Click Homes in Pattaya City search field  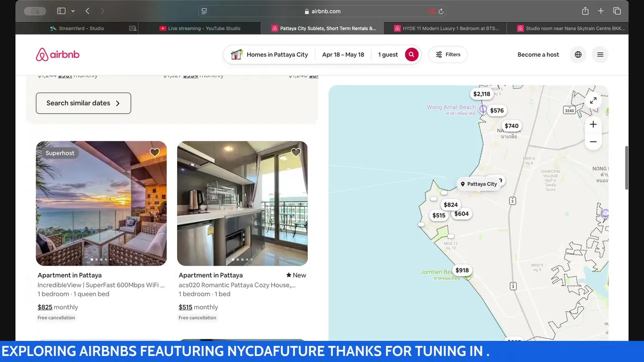[x=269, y=54]
